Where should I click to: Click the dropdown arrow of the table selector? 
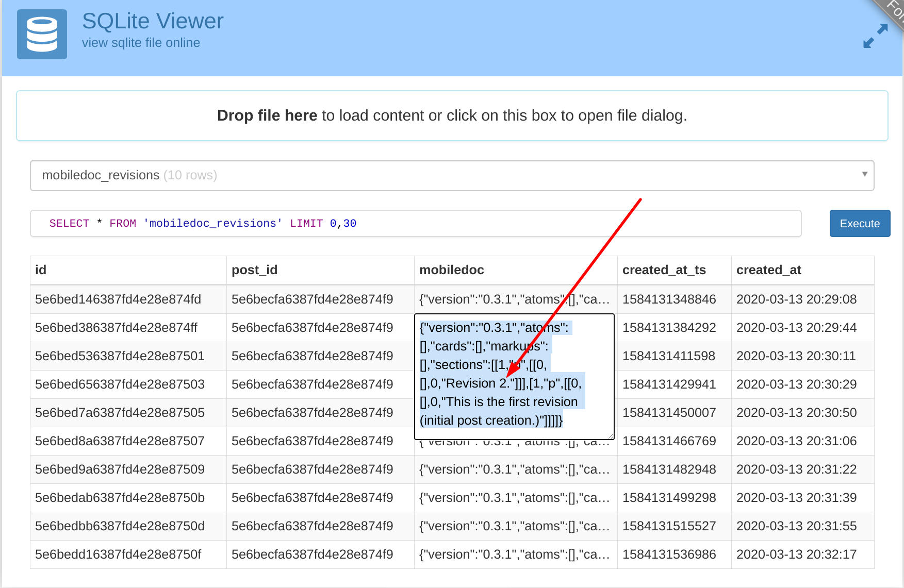(x=864, y=174)
